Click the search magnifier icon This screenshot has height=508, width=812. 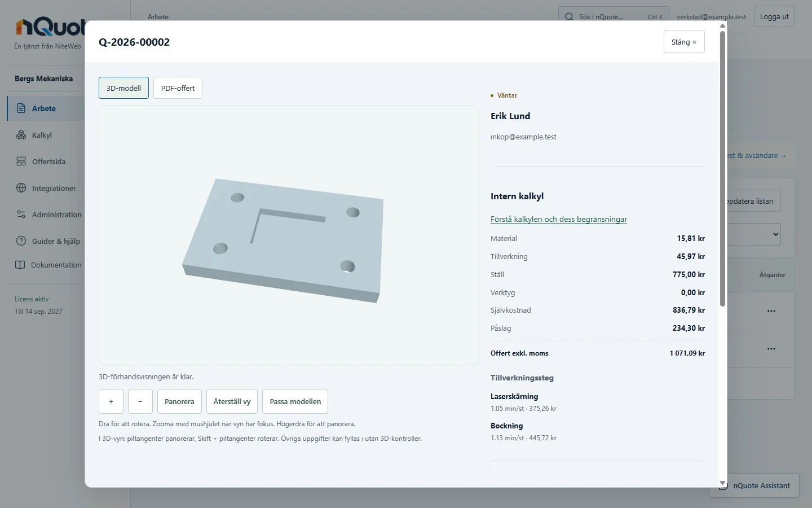pos(569,17)
